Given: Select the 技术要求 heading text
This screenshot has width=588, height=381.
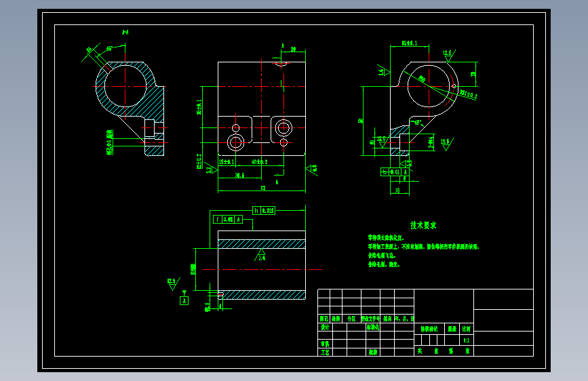Looking at the screenshot, I should pyautogui.click(x=423, y=225).
